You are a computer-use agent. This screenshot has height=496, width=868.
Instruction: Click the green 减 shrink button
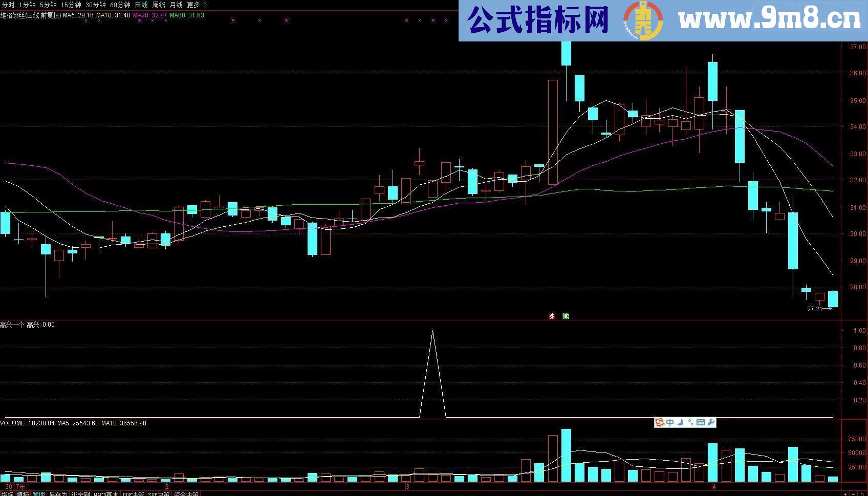tap(565, 316)
